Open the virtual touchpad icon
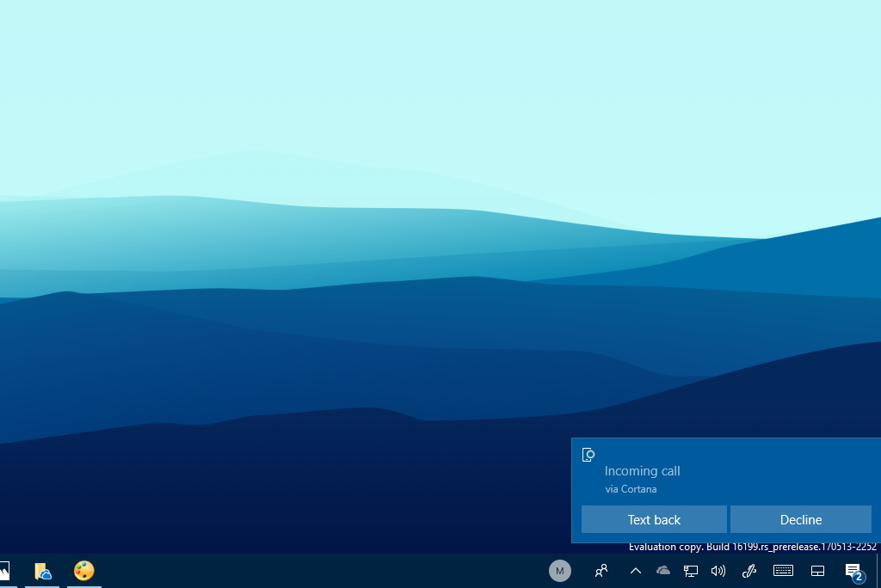The height and width of the screenshot is (588, 881). click(x=817, y=571)
